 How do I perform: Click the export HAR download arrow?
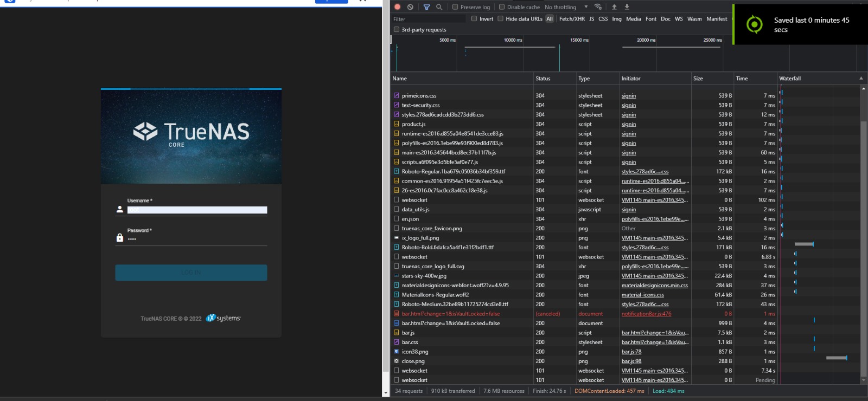pos(627,7)
